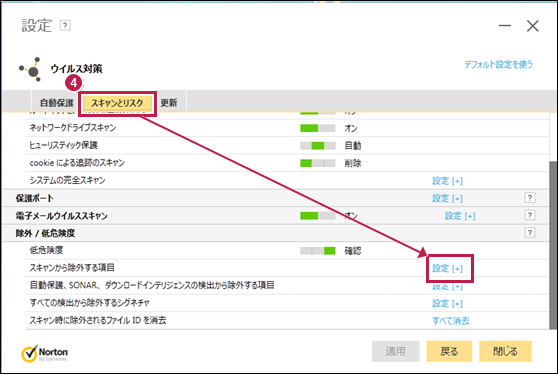Open help icon for 保護ポート row
558x374 pixels.
pos(530,198)
